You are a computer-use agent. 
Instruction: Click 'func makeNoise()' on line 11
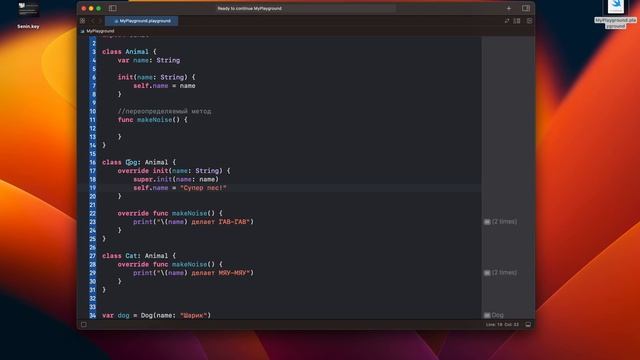tap(152, 120)
